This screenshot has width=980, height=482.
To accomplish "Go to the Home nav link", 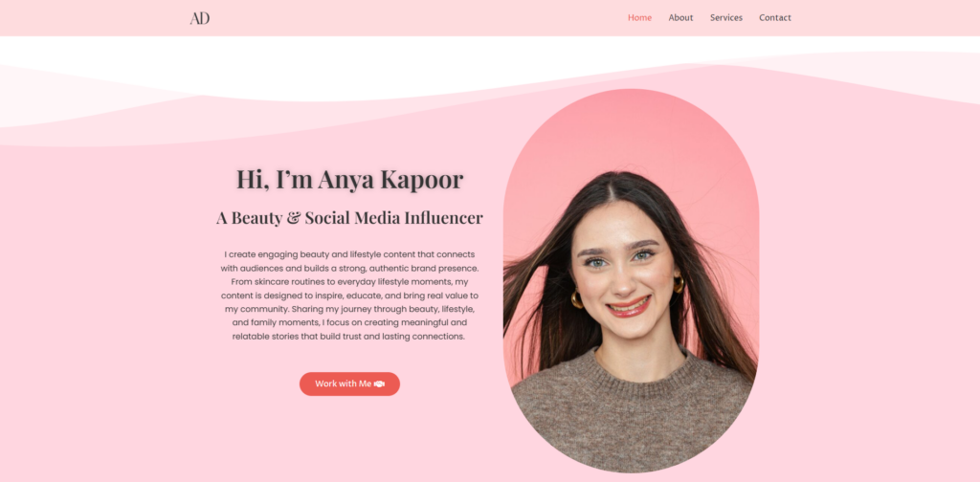I will click(x=639, y=17).
